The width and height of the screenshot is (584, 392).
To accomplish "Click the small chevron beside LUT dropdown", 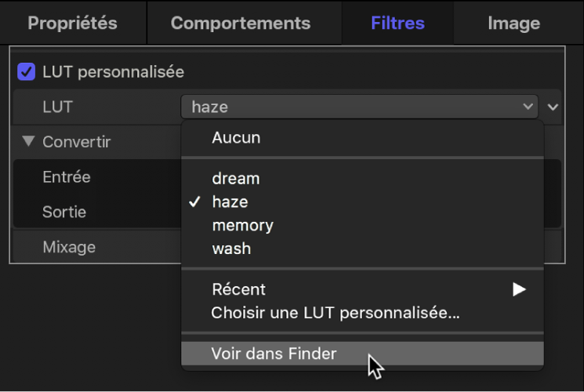I will (x=554, y=107).
